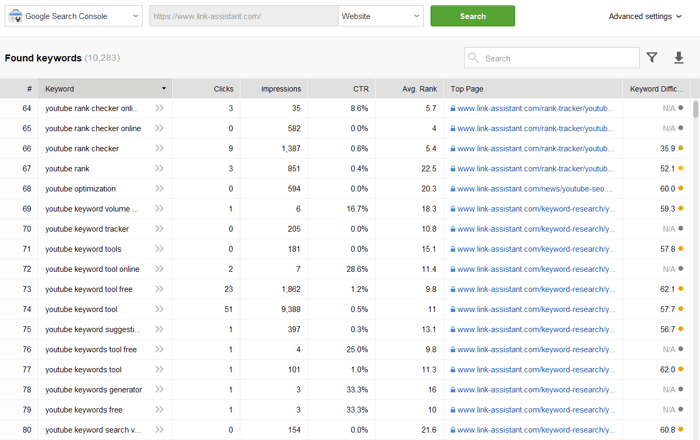Select keyword 'youtube keyword suggesti...'
Image resolution: width=700 pixels, height=440 pixels.
click(93, 329)
